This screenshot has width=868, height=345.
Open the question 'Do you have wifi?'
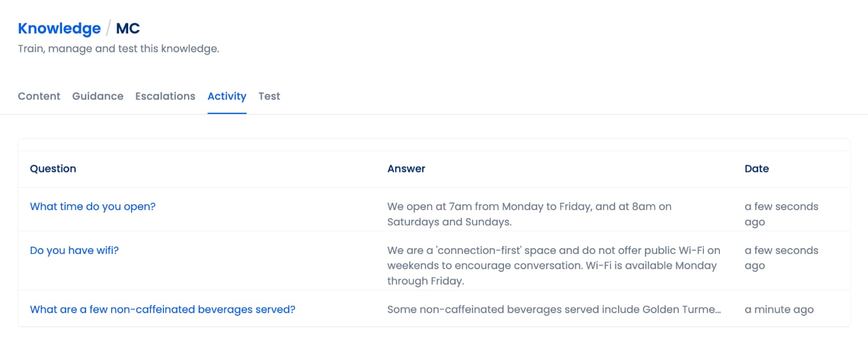coord(74,250)
